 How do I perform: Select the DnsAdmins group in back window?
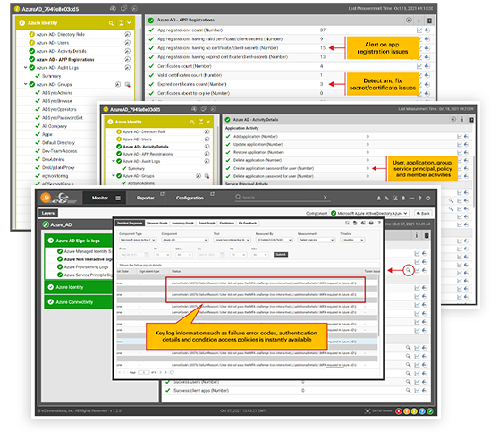pyautogui.click(x=54, y=159)
